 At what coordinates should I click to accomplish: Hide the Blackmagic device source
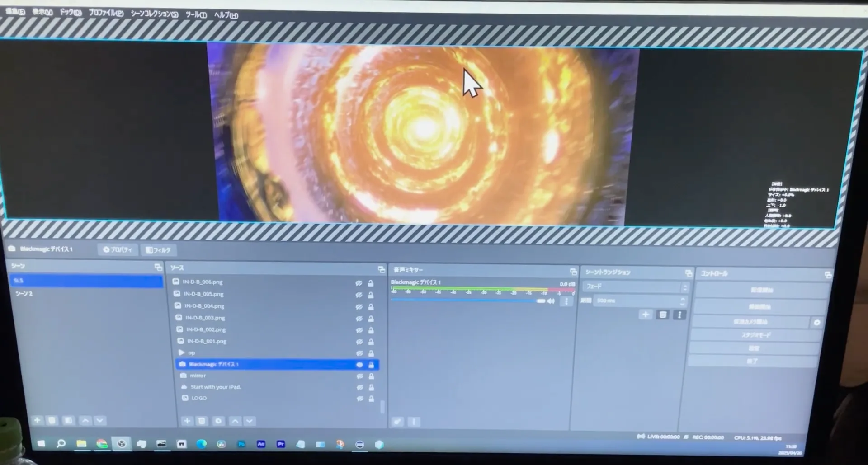(360, 365)
